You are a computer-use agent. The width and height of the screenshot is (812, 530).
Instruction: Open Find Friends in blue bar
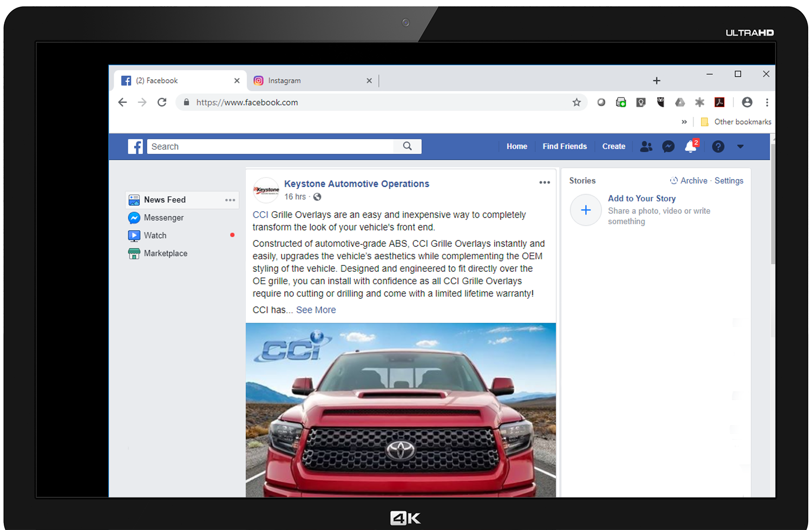(565, 146)
